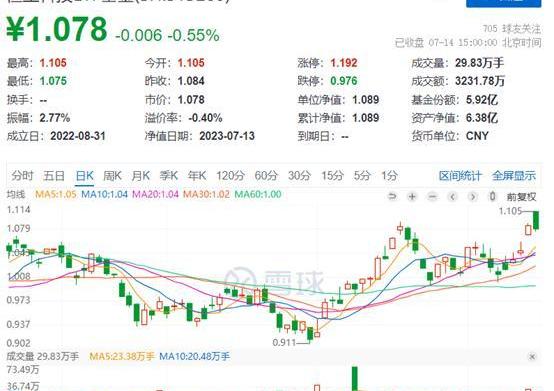The height and width of the screenshot is (391, 554).
Task: Click the icon next to 前复权
Action: point(493,196)
